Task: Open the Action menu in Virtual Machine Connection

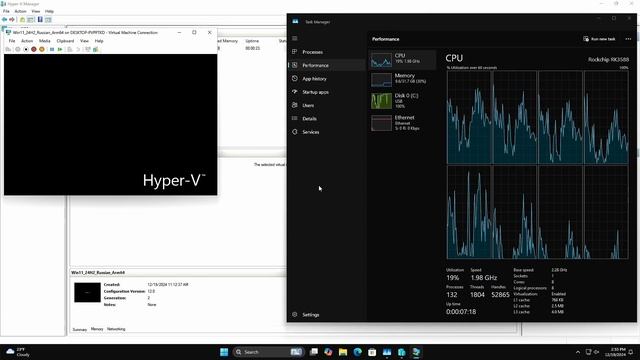Action: (27, 41)
